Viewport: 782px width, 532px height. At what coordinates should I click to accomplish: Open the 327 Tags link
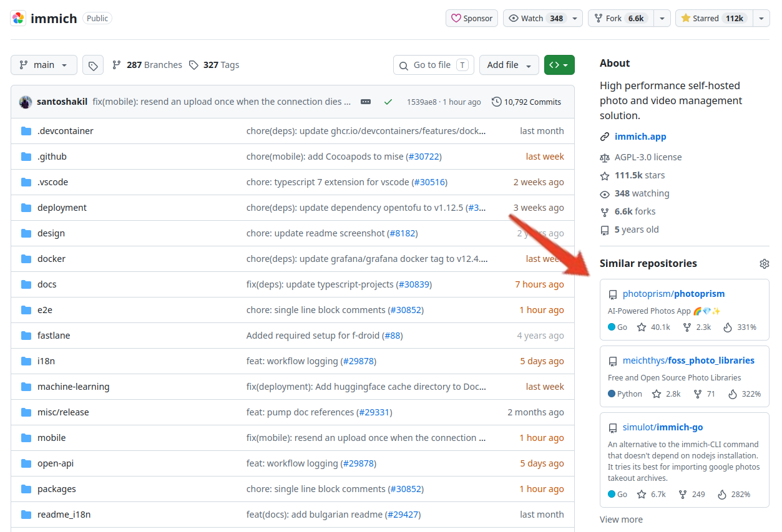tap(214, 65)
